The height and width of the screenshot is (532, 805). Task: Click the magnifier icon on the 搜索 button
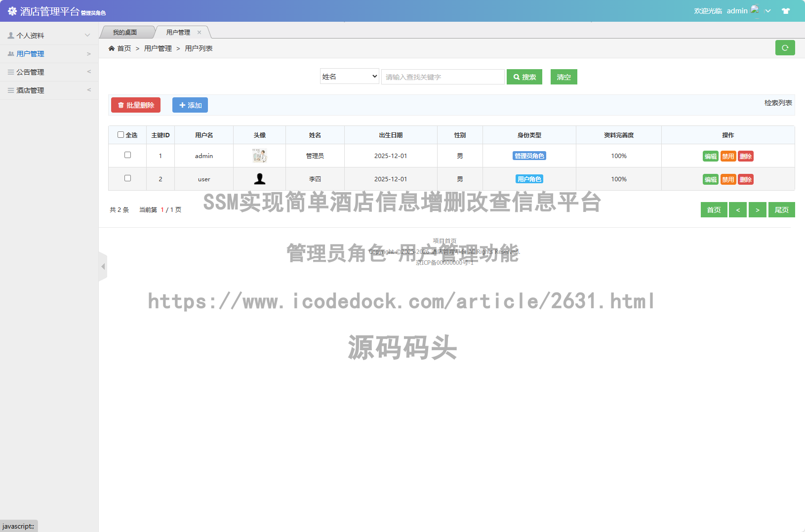[x=516, y=77]
